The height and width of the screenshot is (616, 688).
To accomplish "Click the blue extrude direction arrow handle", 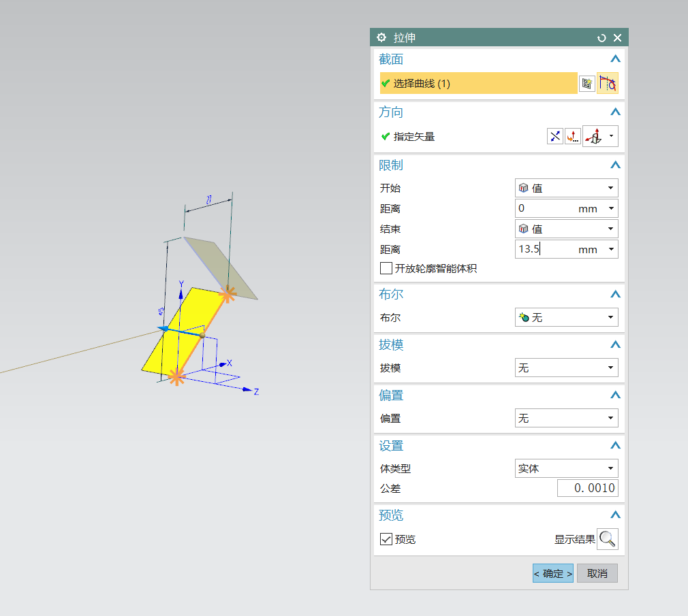I will click(x=163, y=329).
